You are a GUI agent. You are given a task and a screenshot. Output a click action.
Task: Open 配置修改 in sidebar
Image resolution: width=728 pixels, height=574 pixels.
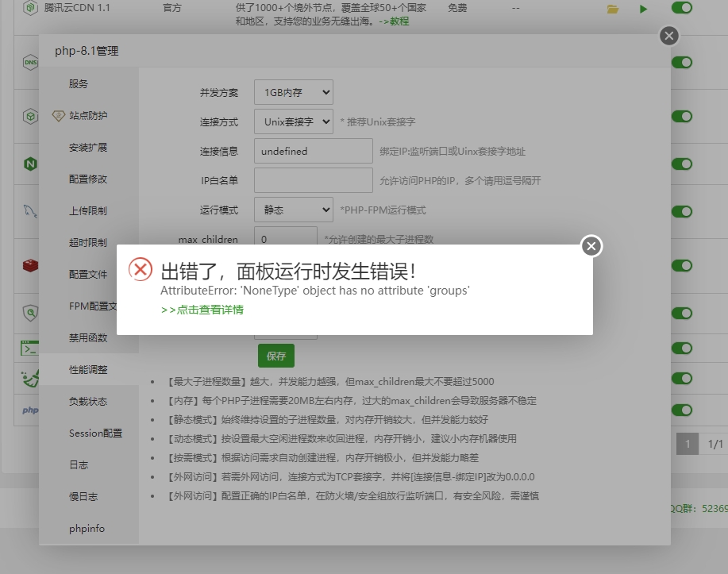click(89, 179)
